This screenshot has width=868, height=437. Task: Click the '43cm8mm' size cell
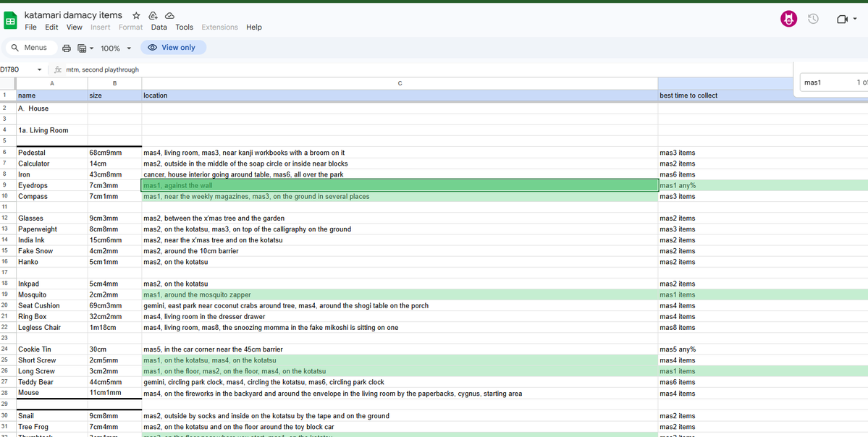click(114, 174)
